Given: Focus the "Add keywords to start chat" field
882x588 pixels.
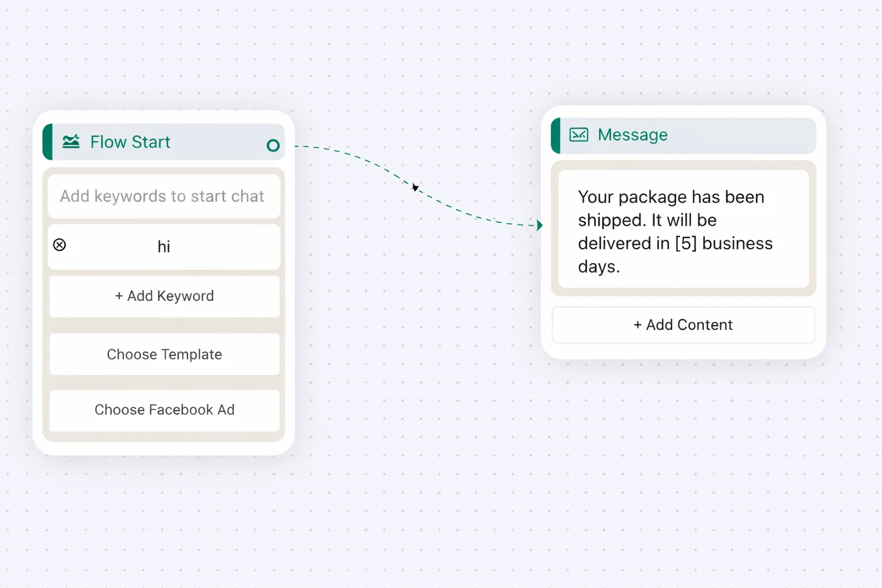Looking at the screenshot, I should [164, 196].
